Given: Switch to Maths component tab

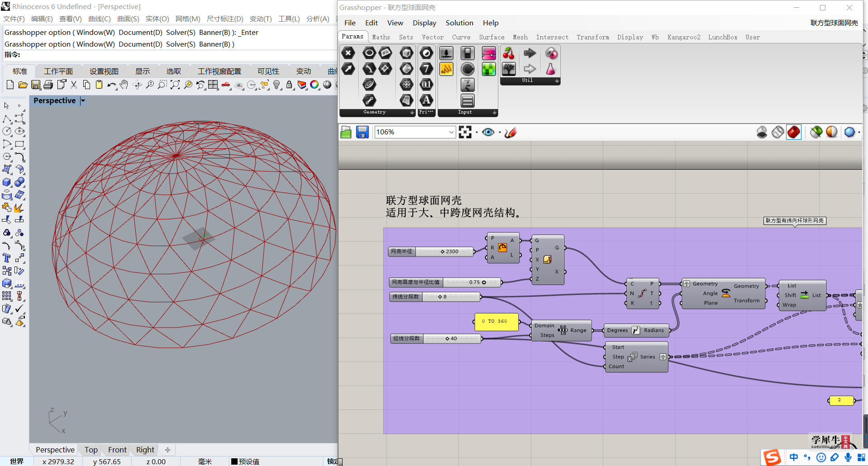Looking at the screenshot, I should pos(381,37).
